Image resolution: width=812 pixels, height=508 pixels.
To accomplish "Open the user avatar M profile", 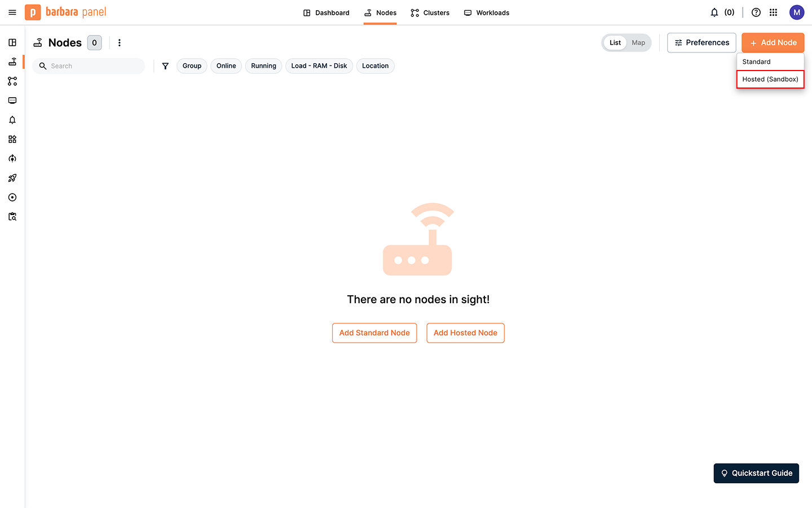I will pos(797,12).
